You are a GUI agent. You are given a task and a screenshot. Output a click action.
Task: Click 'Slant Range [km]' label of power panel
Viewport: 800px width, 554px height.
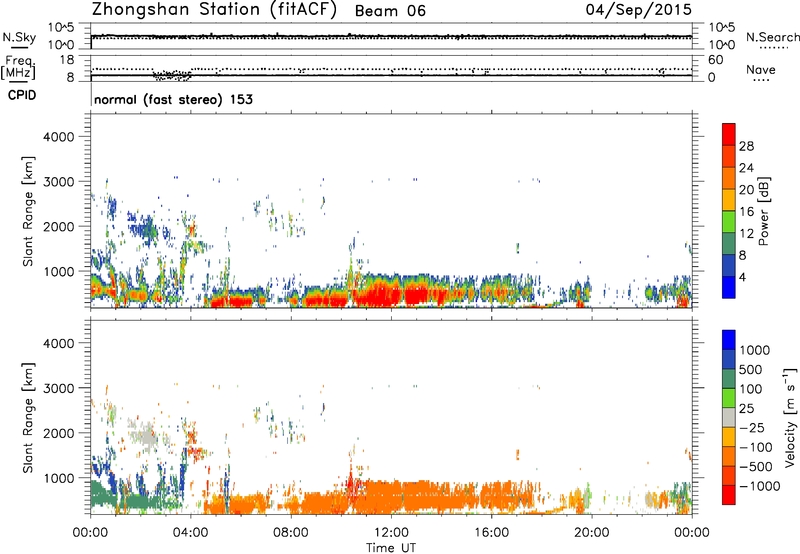[x=28, y=211]
